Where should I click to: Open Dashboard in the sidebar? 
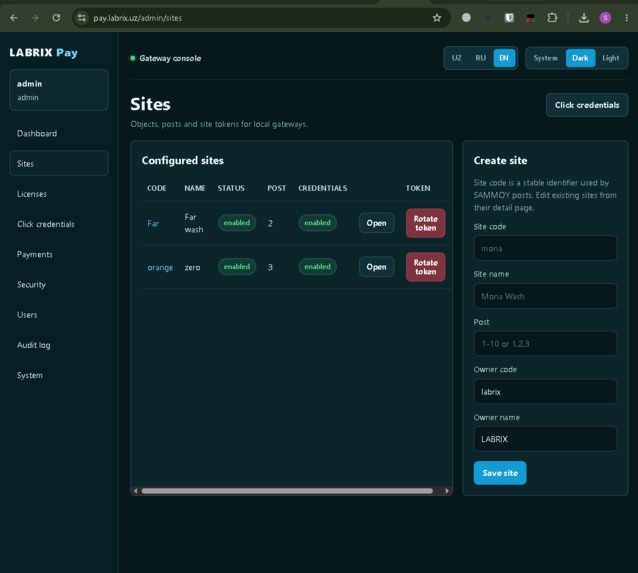(59, 133)
